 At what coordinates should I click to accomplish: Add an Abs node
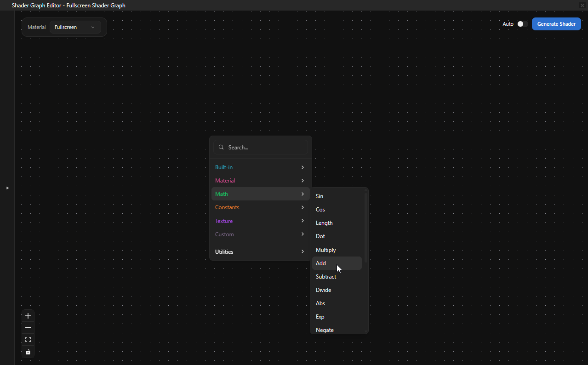point(337,303)
